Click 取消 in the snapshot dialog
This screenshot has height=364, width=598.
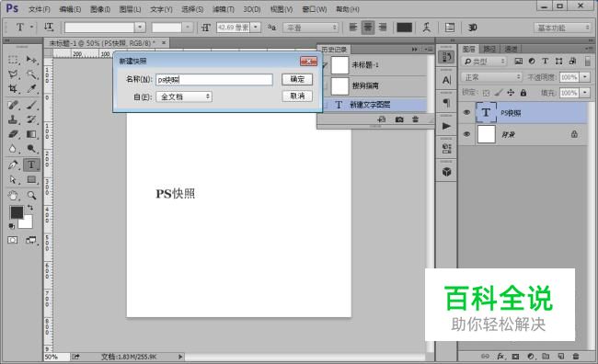tap(297, 96)
